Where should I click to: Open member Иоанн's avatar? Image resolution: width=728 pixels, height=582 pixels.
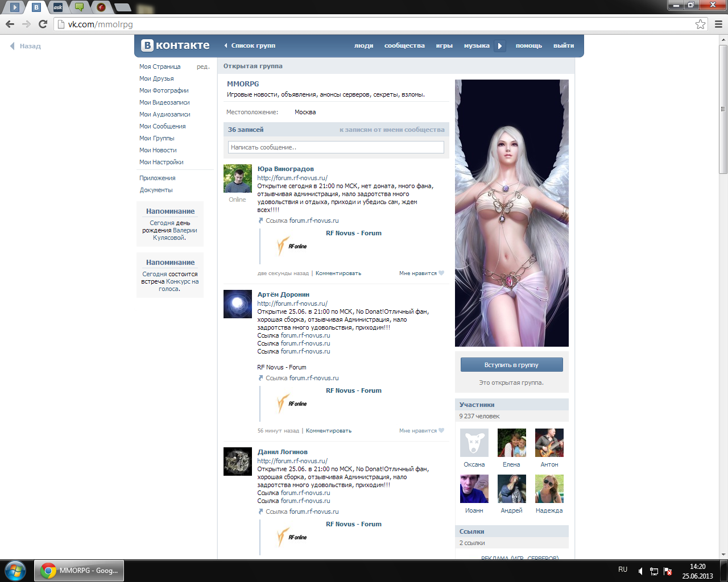474,489
